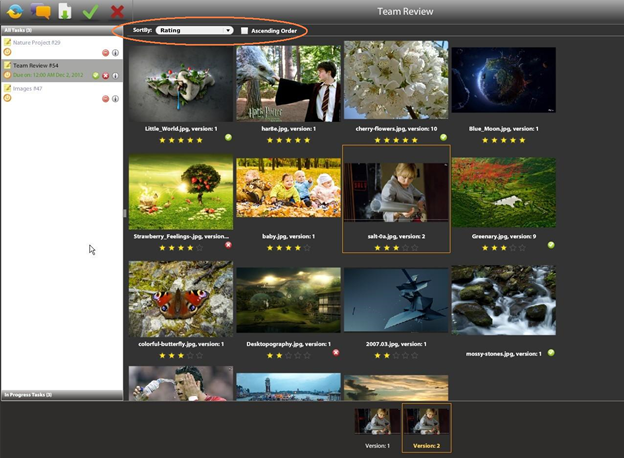Select Images #47 task in list

[30, 89]
